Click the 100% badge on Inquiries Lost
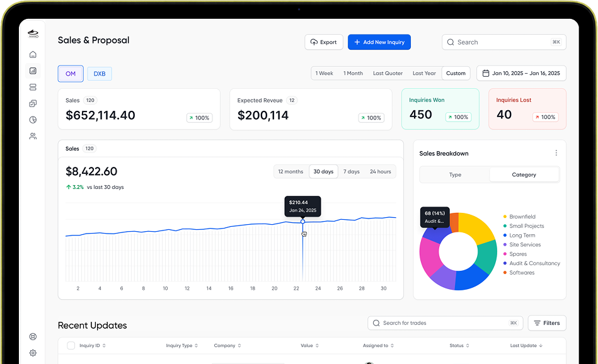598x364 pixels. (x=545, y=117)
